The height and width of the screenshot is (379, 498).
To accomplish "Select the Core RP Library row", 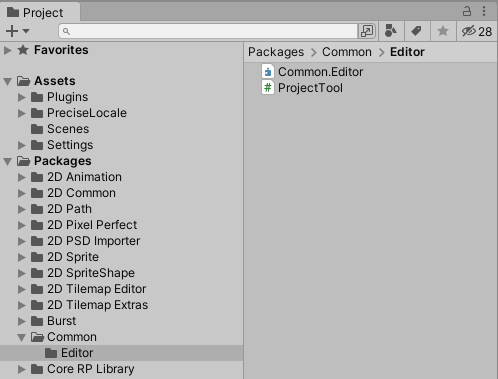I will (x=122, y=369).
